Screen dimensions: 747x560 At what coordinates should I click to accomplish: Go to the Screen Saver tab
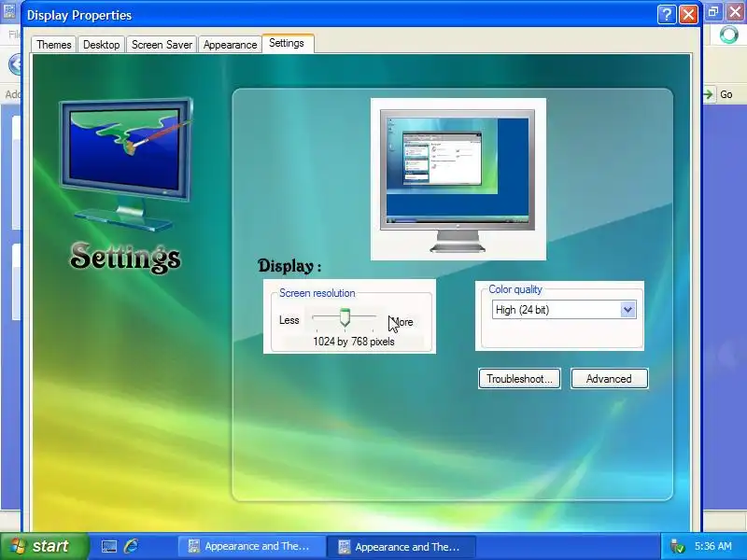pos(162,44)
